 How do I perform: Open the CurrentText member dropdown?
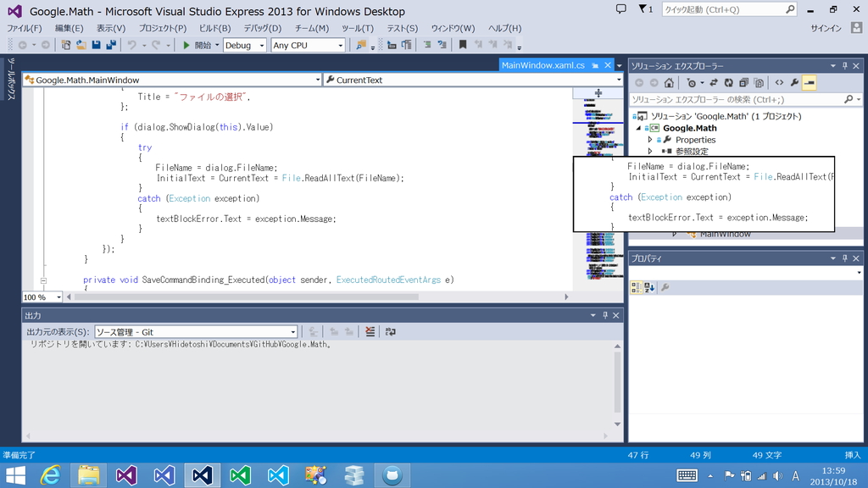point(473,80)
